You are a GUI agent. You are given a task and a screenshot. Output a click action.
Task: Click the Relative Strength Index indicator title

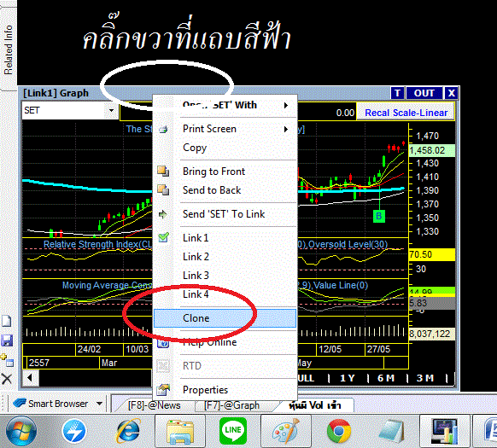[x=97, y=244]
